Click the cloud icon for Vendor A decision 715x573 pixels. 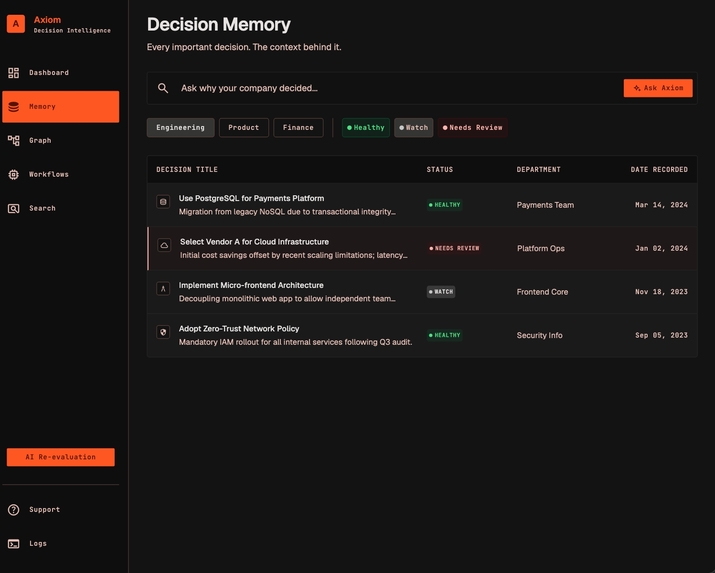[x=164, y=245]
